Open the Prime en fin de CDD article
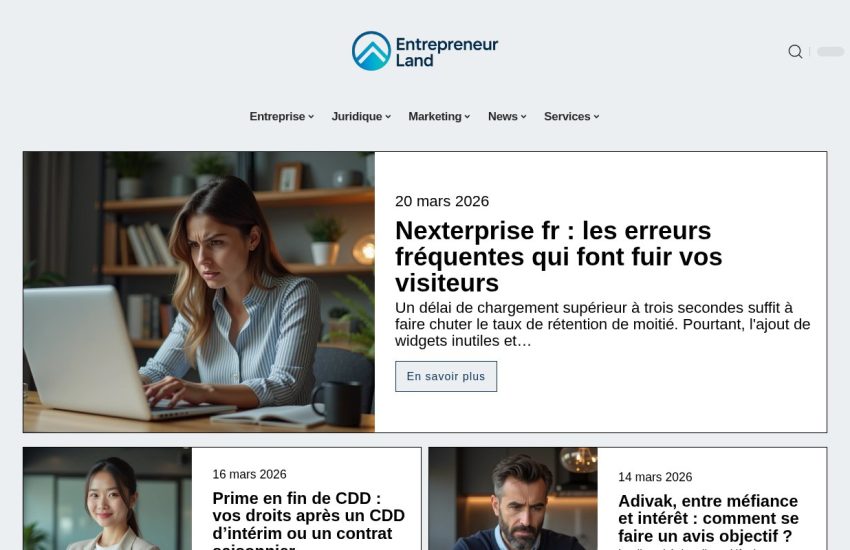The height and width of the screenshot is (550, 850). tap(308, 521)
